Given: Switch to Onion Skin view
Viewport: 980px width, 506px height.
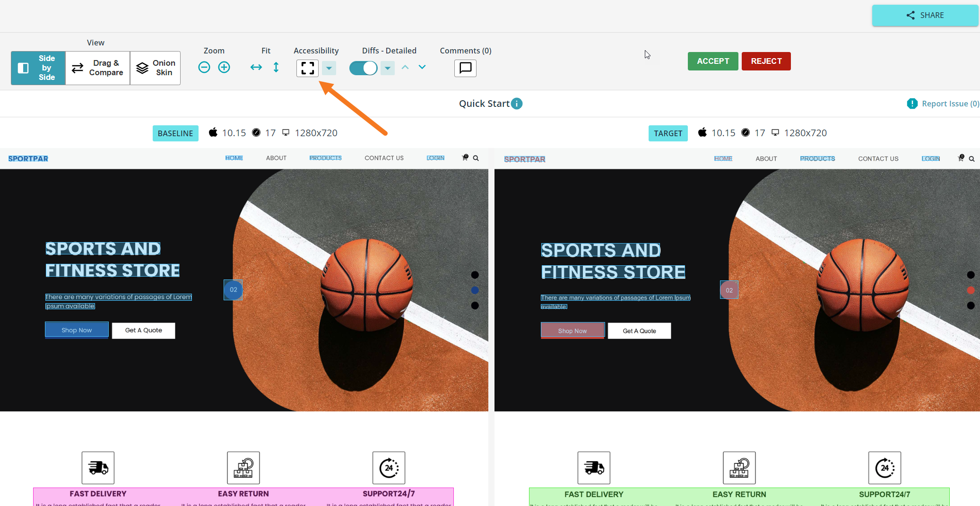Looking at the screenshot, I should [156, 68].
